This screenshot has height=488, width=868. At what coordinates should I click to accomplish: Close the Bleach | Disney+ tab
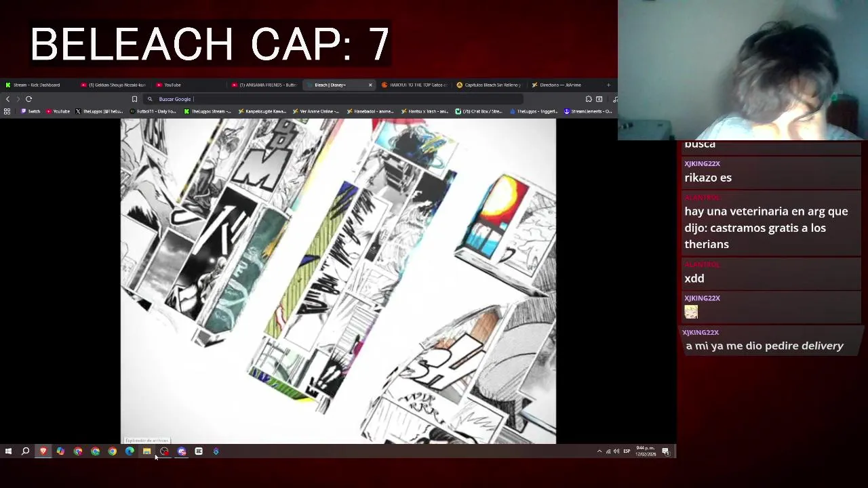coord(370,85)
